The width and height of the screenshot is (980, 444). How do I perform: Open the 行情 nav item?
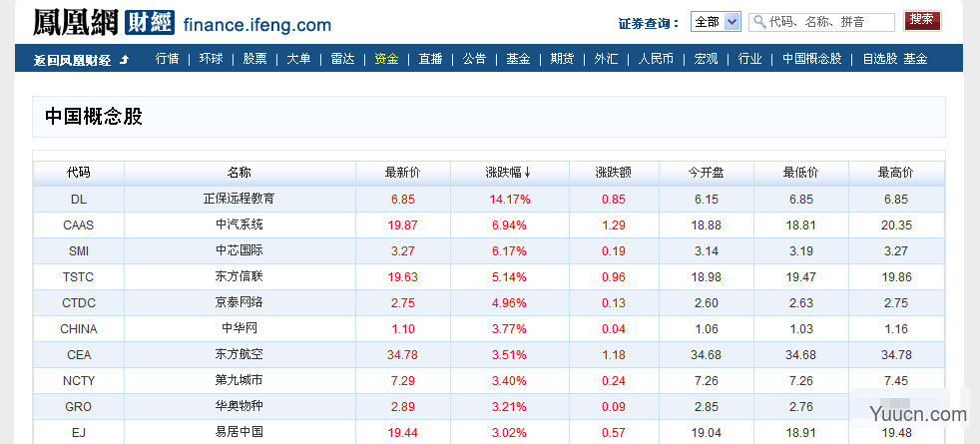tap(167, 59)
